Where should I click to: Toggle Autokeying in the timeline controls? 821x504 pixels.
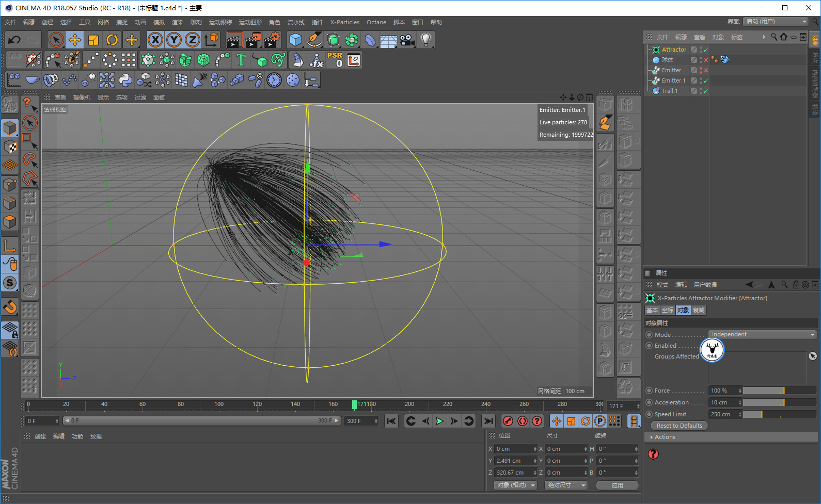(x=523, y=421)
